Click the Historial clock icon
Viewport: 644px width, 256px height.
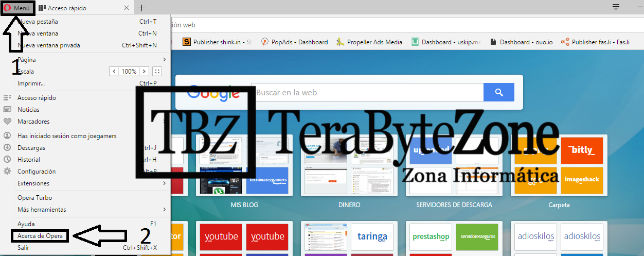tap(7, 160)
